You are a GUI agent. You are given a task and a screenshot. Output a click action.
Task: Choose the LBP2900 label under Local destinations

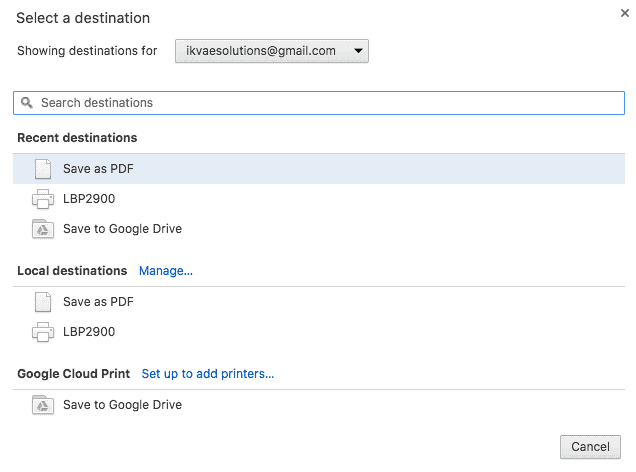pyautogui.click(x=89, y=332)
